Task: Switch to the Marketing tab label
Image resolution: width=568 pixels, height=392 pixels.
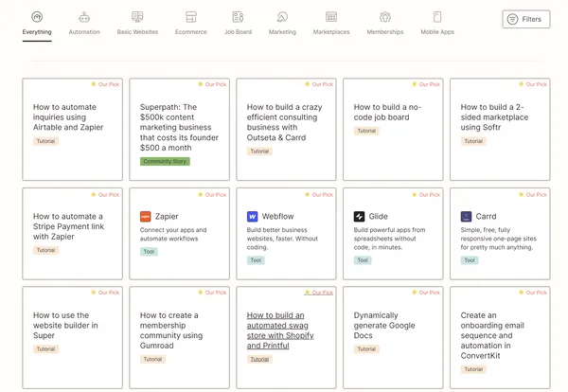Action: click(x=282, y=32)
